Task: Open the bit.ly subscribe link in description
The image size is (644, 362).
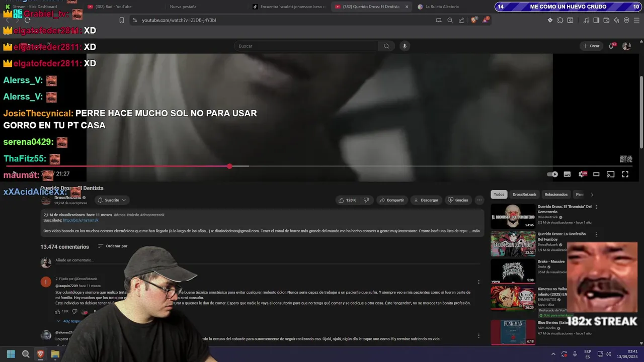Action: tap(80, 220)
